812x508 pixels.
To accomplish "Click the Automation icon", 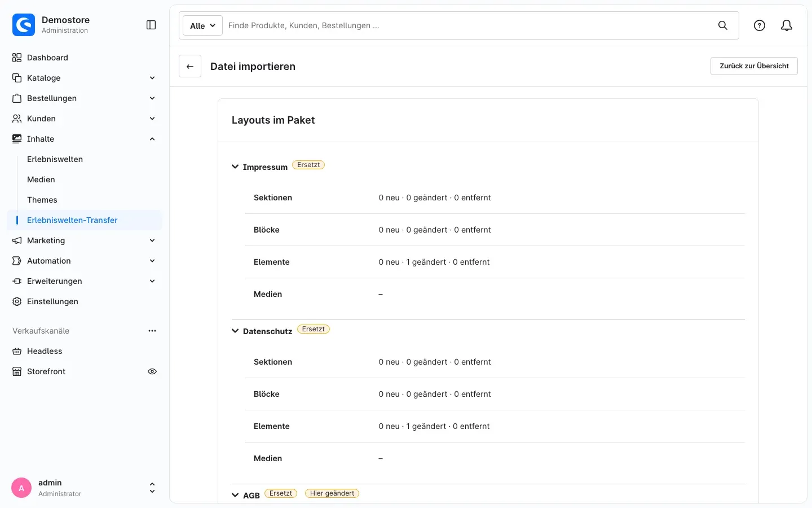I will [17, 261].
